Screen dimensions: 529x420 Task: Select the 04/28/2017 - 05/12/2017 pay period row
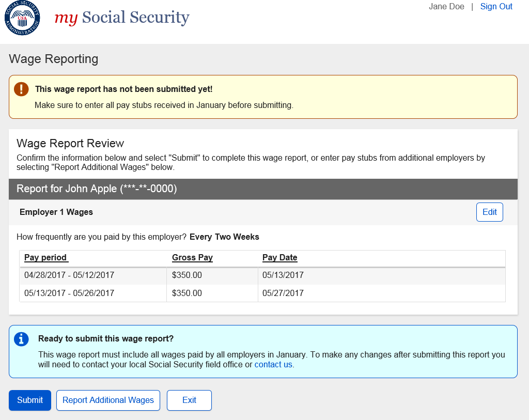tap(69, 275)
